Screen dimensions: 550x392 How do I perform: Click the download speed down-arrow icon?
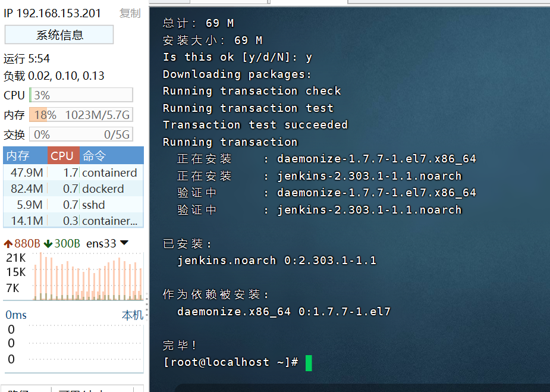48,243
